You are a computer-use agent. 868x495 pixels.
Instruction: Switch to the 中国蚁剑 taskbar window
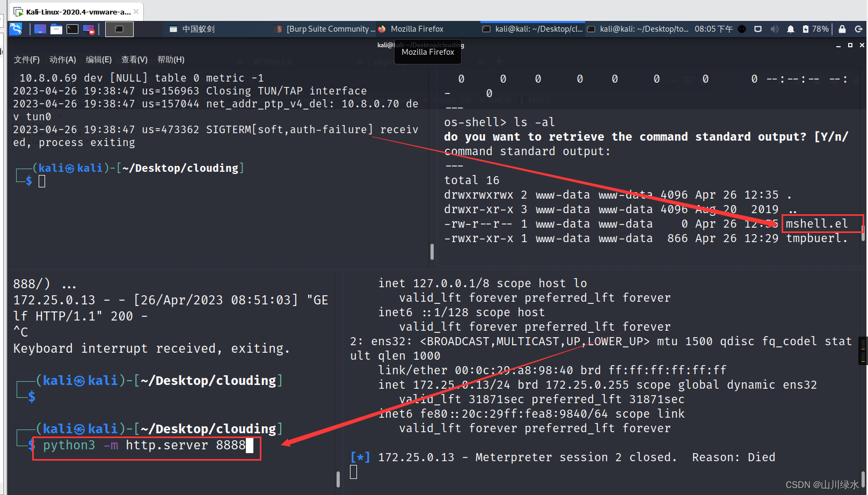pyautogui.click(x=192, y=29)
